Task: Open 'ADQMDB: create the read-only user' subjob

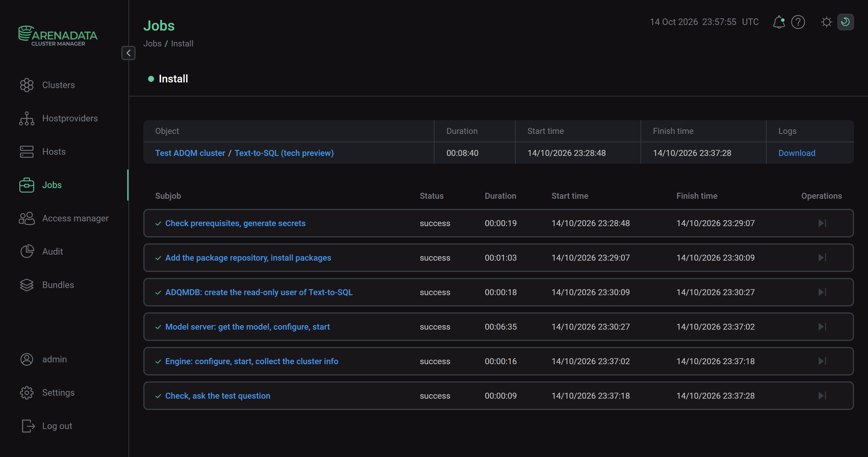Action: point(259,292)
